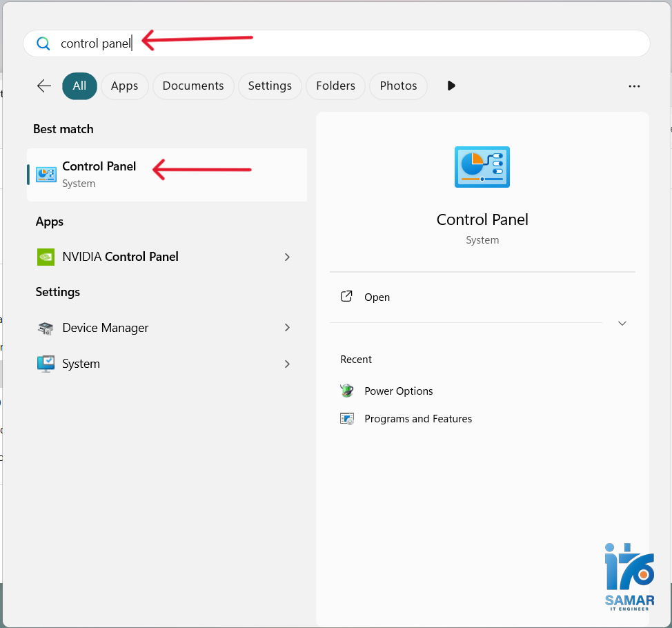Expand NVIDIA Control Panel result chevron
The image size is (672, 628).
[x=287, y=257]
